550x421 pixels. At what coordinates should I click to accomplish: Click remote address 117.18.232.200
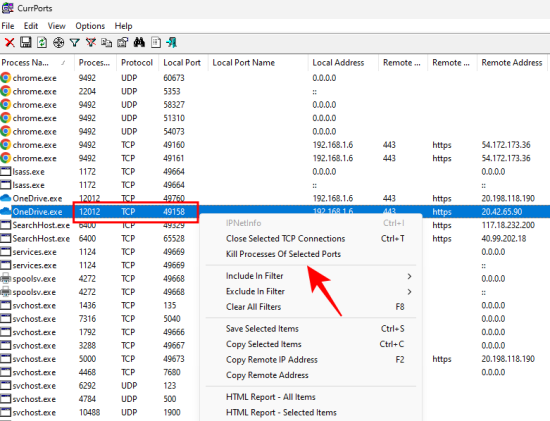(x=508, y=225)
